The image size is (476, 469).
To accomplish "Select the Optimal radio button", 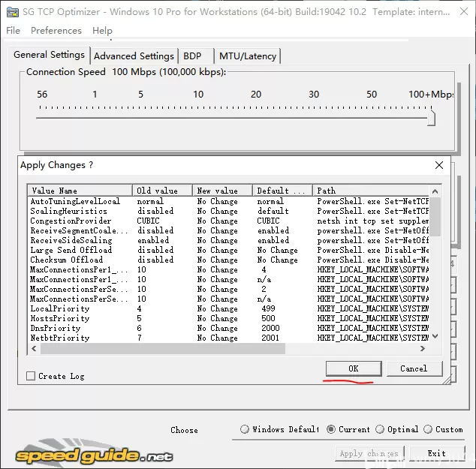I will click(x=380, y=429).
